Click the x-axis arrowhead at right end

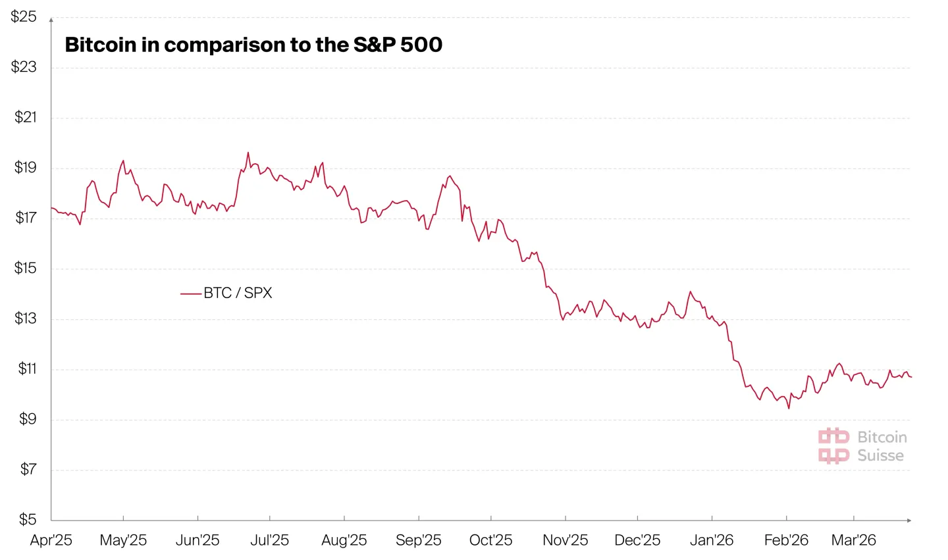tap(908, 521)
